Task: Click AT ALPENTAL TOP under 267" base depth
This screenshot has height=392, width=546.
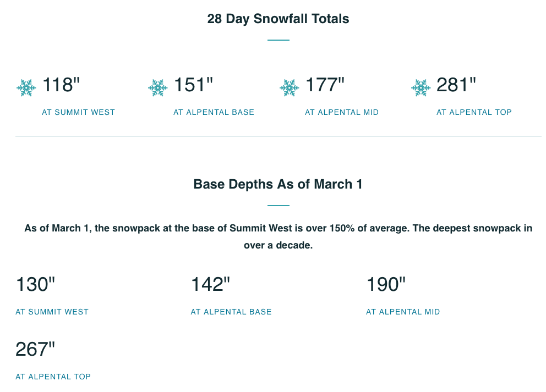Action: coord(53,377)
